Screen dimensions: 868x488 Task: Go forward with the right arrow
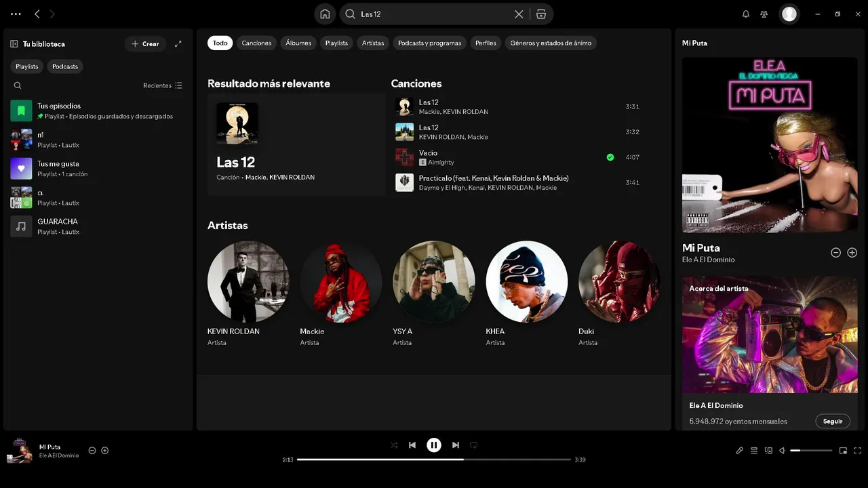(x=52, y=14)
